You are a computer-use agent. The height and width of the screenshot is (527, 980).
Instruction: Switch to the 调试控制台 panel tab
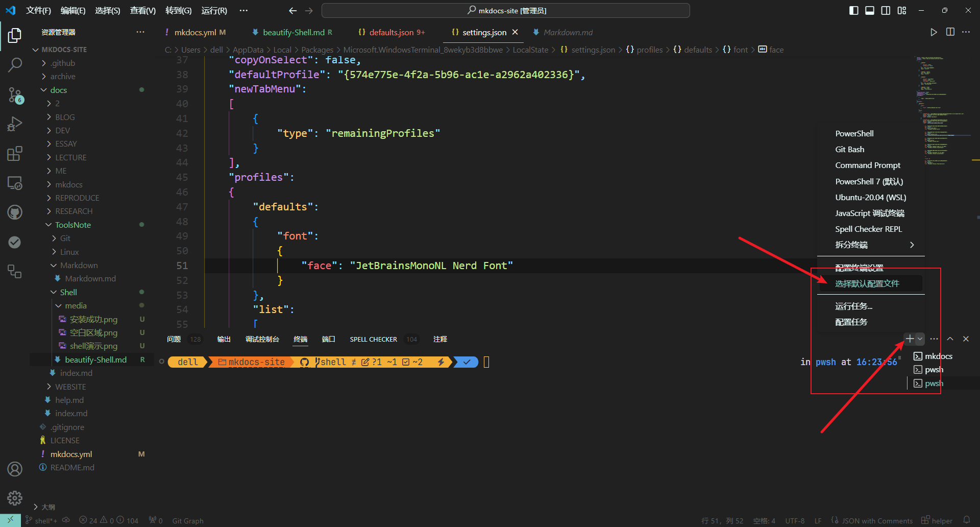[x=262, y=339]
